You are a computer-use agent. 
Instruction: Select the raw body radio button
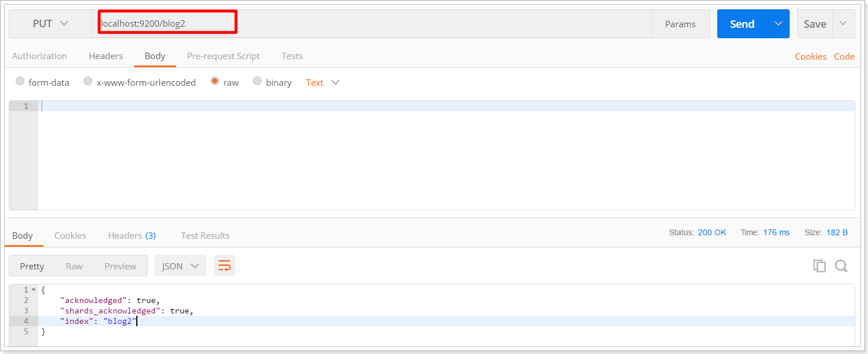[x=215, y=82]
